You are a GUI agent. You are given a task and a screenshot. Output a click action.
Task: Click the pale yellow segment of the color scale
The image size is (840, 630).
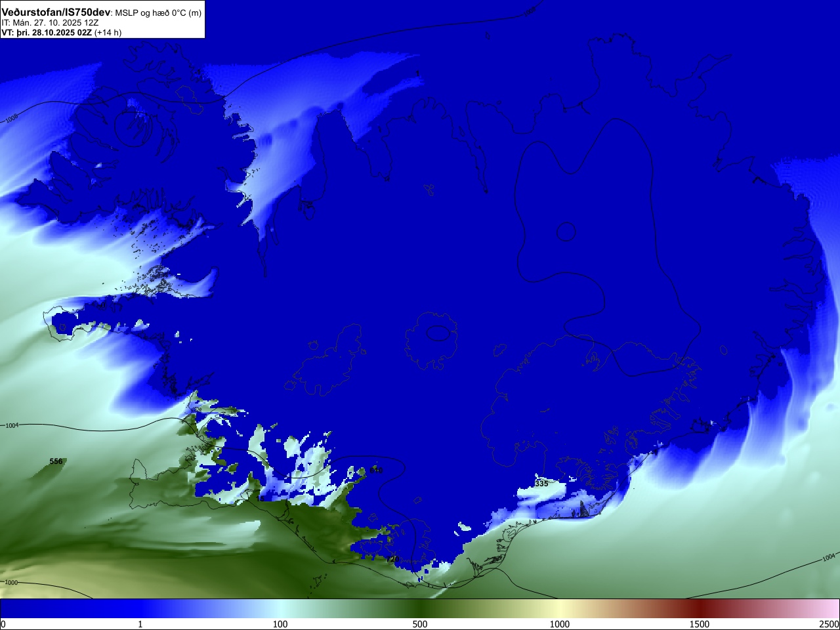click(560, 608)
